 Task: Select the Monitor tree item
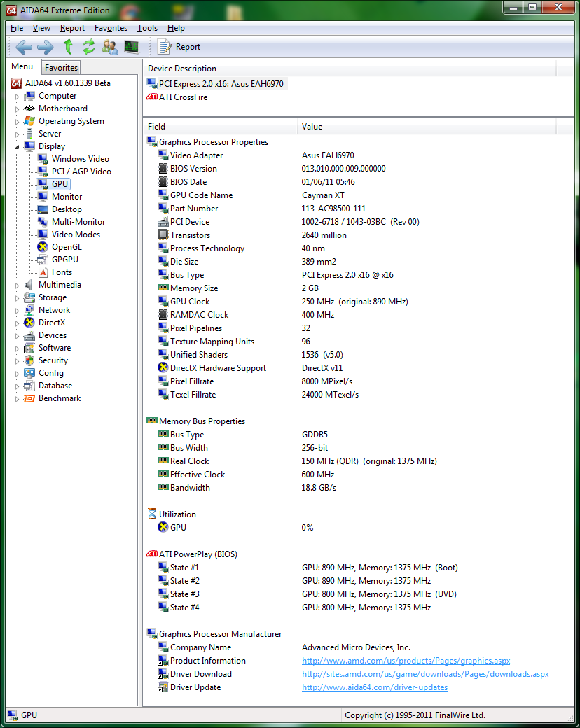[67, 197]
